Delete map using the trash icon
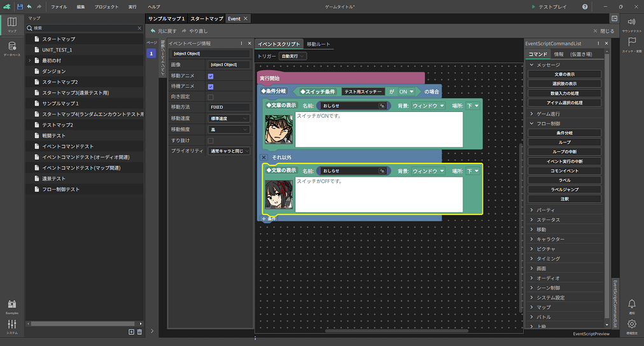This screenshot has width=644, height=346. coord(139,331)
